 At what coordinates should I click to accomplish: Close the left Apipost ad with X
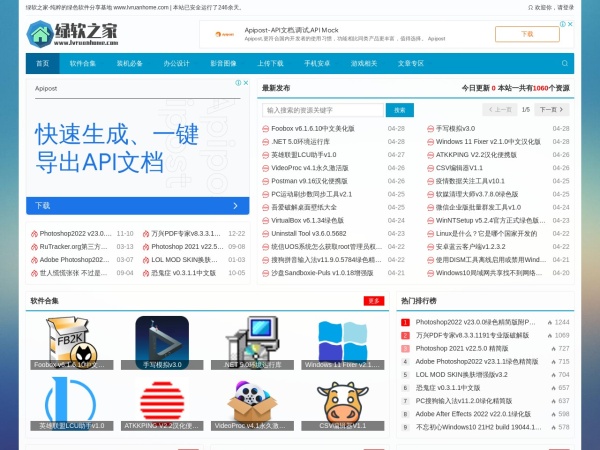click(246, 83)
